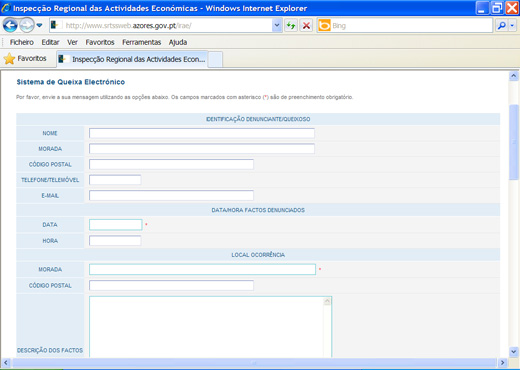
Task: Click the page icon in the address bar
Action: click(55, 25)
